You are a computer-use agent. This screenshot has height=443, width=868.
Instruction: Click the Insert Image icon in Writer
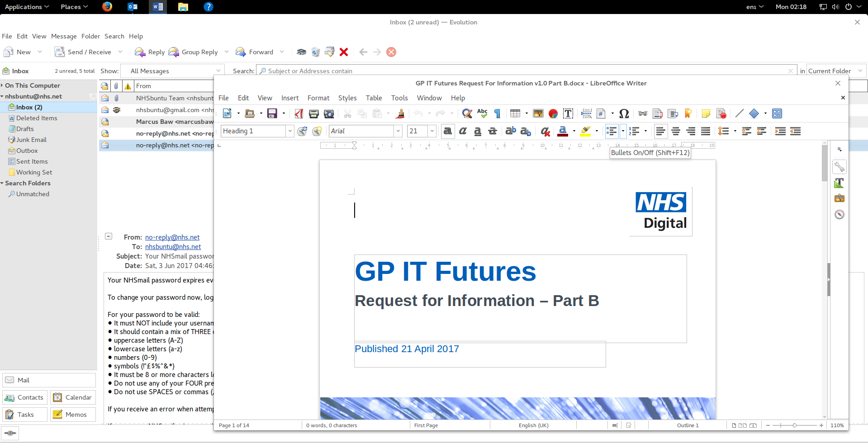538,113
